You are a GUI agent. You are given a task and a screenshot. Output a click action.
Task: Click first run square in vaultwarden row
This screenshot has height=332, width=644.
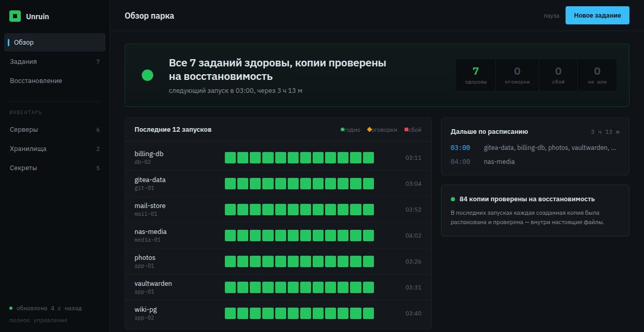click(230, 287)
